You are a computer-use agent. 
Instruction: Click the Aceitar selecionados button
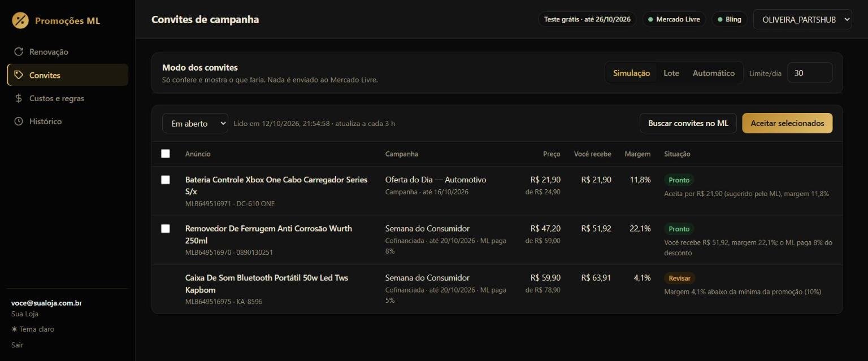(787, 123)
